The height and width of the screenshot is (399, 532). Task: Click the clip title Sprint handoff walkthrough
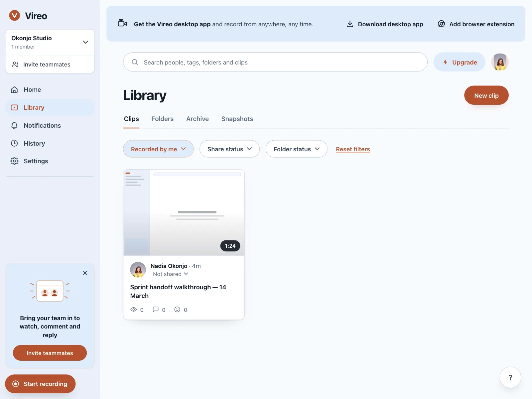pyautogui.click(x=178, y=292)
